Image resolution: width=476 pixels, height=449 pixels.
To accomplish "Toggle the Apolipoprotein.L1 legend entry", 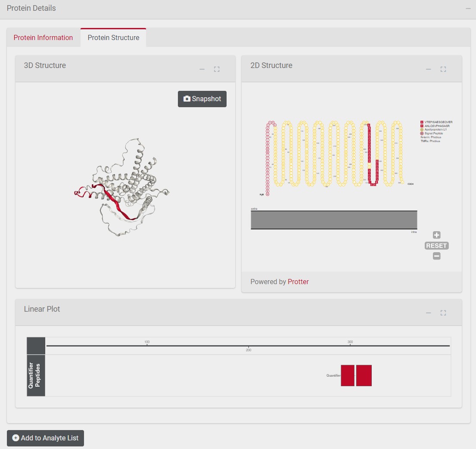I will click(422, 130).
